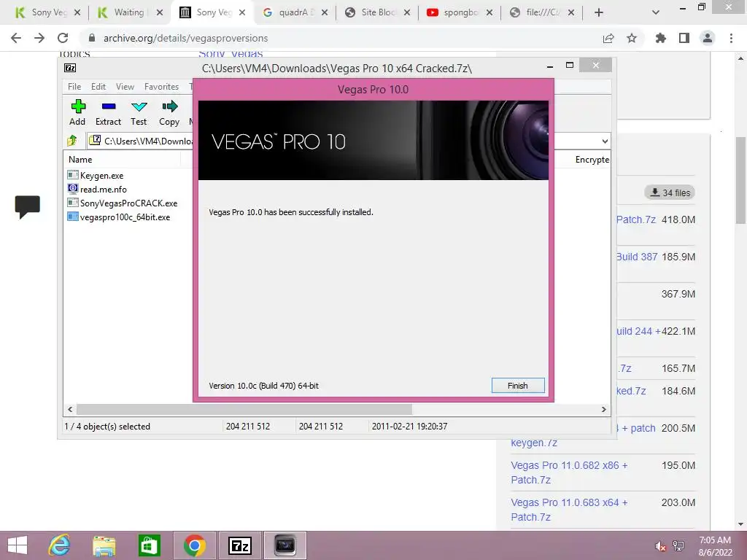Viewport: 747px width, 560px height.
Task: Toggle Chrome side panel icon
Action: pyautogui.click(x=684, y=38)
